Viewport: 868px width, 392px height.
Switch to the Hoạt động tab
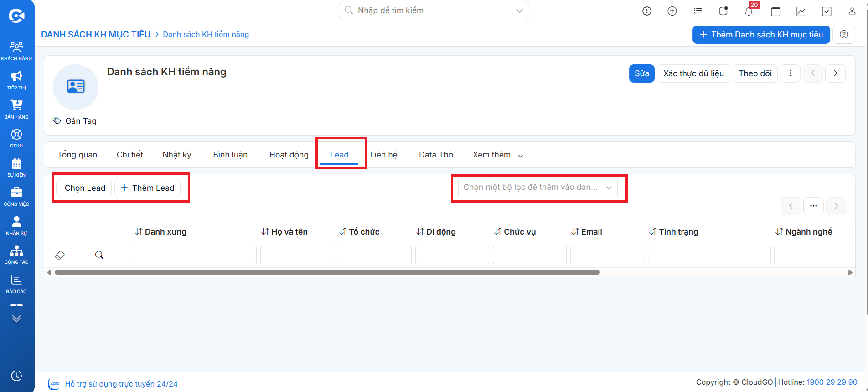(289, 155)
